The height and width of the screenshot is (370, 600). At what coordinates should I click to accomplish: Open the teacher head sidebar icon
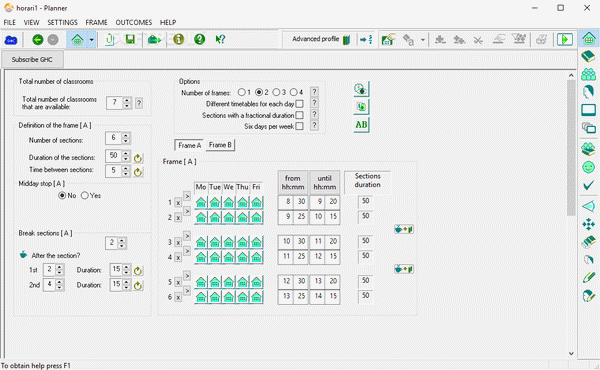[x=589, y=92]
